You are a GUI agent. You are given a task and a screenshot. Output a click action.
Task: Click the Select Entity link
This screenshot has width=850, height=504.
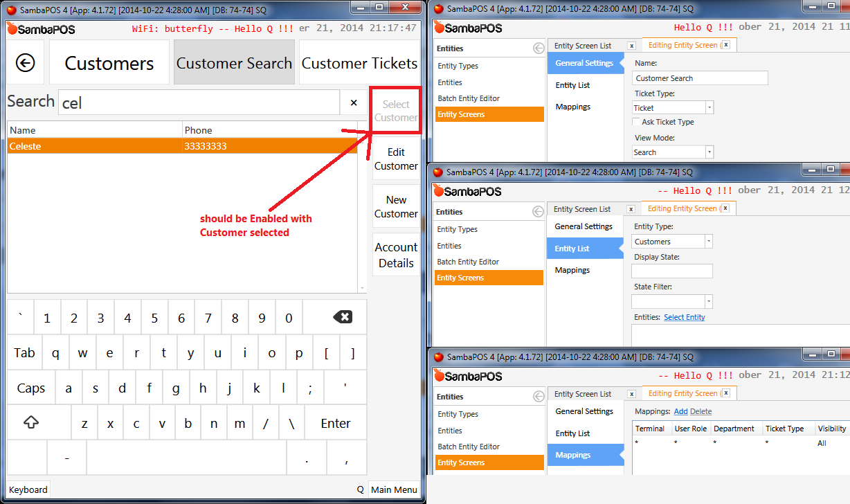point(685,317)
